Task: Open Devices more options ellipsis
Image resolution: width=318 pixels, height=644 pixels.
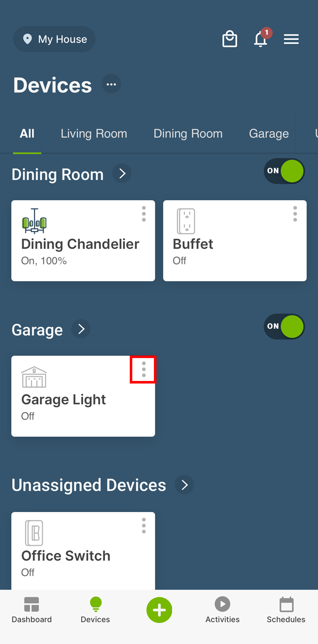Action: pyautogui.click(x=112, y=84)
